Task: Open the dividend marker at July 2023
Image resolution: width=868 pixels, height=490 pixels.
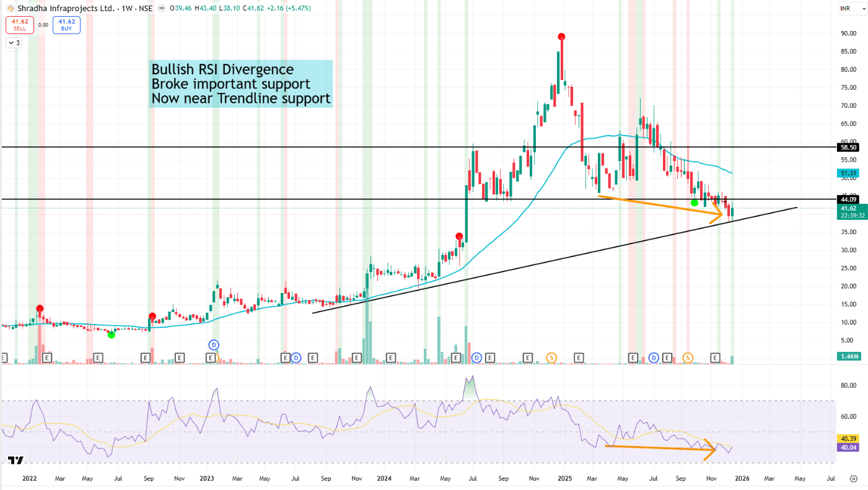Action: (x=296, y=357)
